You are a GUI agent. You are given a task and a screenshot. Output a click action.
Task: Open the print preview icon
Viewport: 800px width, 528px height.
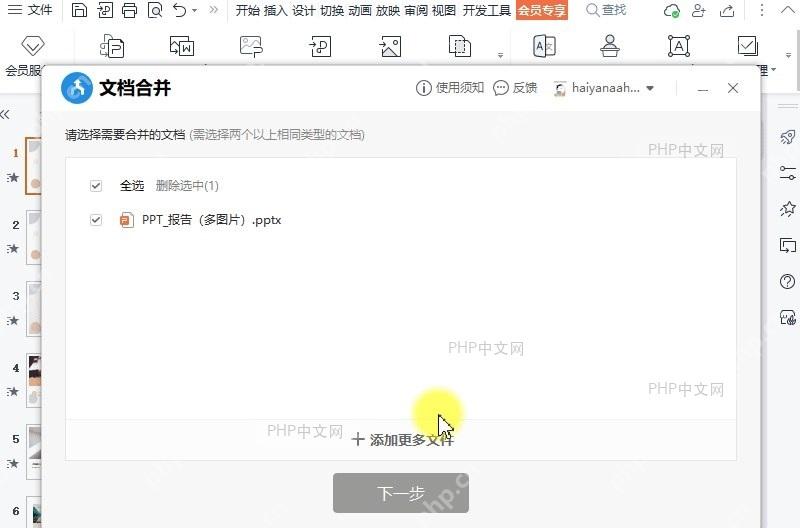click(x=155, y=10)
